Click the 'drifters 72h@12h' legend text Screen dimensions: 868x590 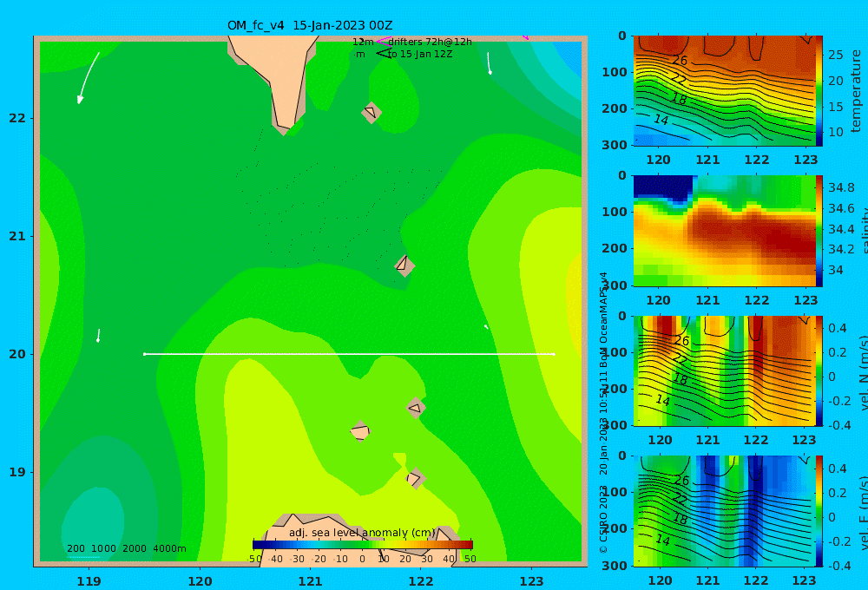tap(431, 42)
